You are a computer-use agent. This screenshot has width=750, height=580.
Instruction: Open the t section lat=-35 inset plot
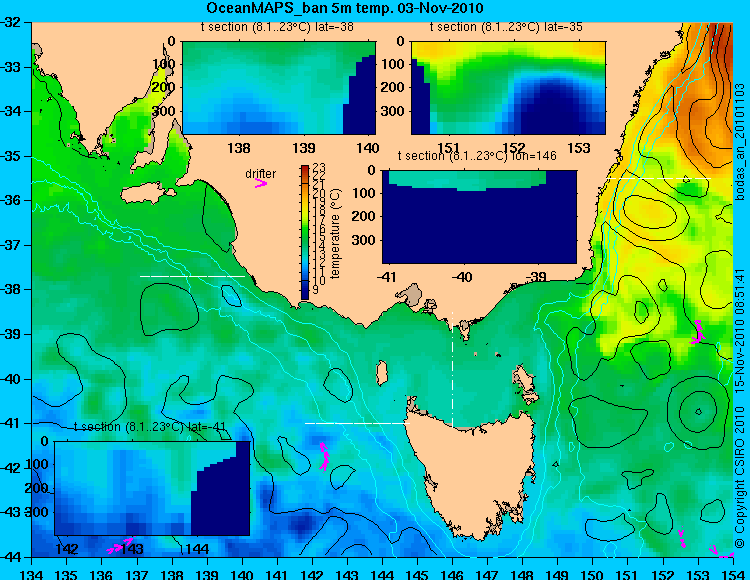(x=508, y=88)
